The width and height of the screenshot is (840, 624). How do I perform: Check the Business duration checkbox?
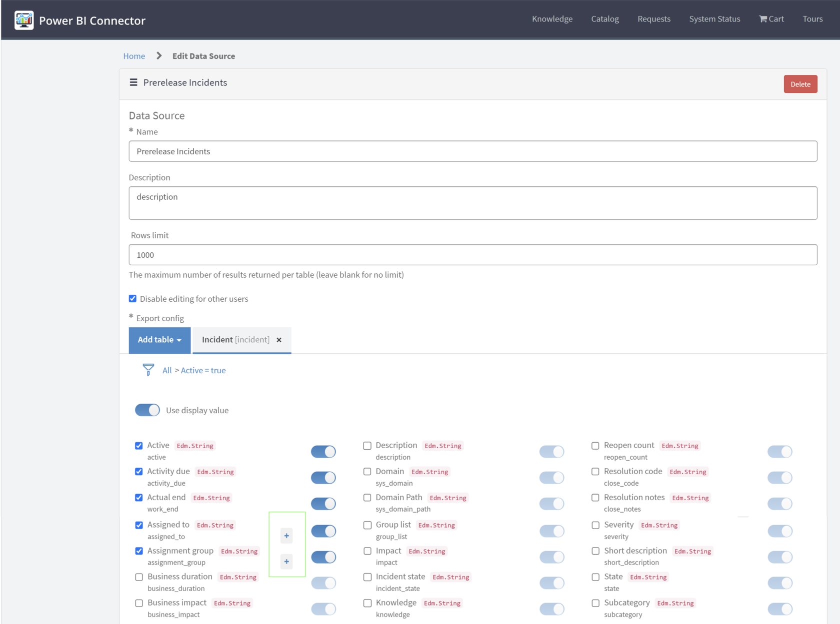(139, 577)
